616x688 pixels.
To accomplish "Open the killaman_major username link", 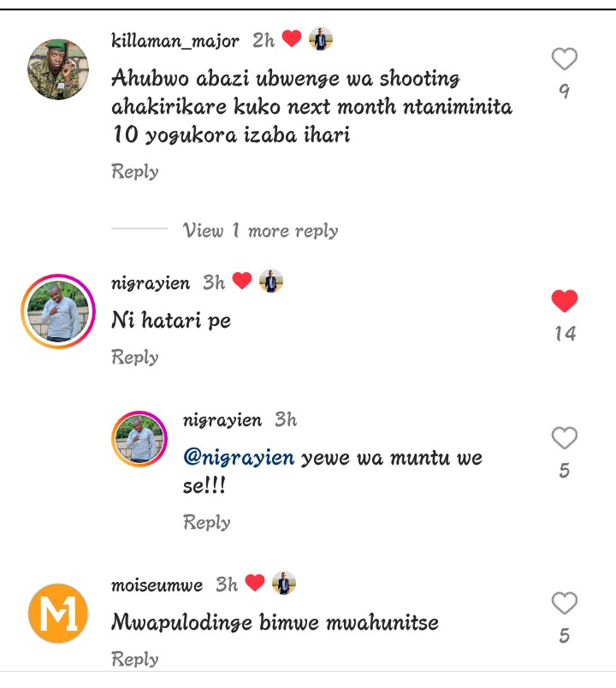I will pos(175,40).
